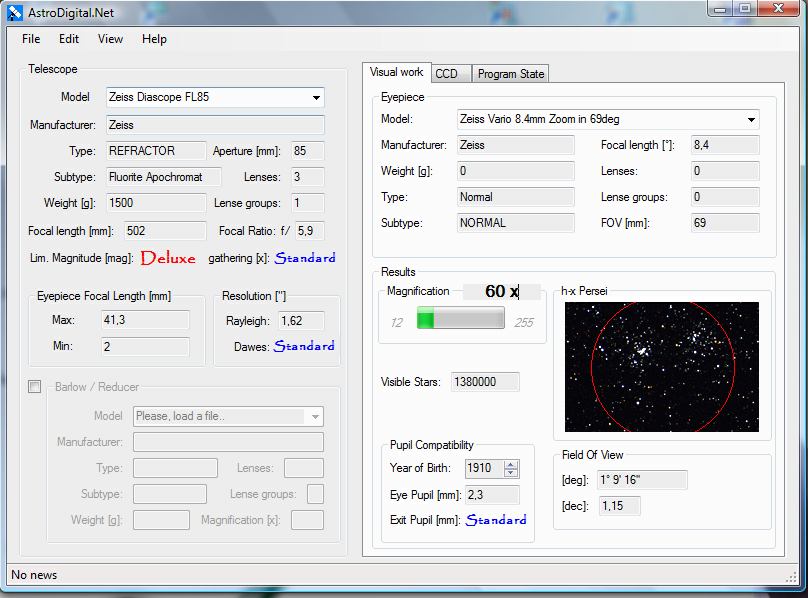Expand the Telescope Model dropdown

click(316, 97)
